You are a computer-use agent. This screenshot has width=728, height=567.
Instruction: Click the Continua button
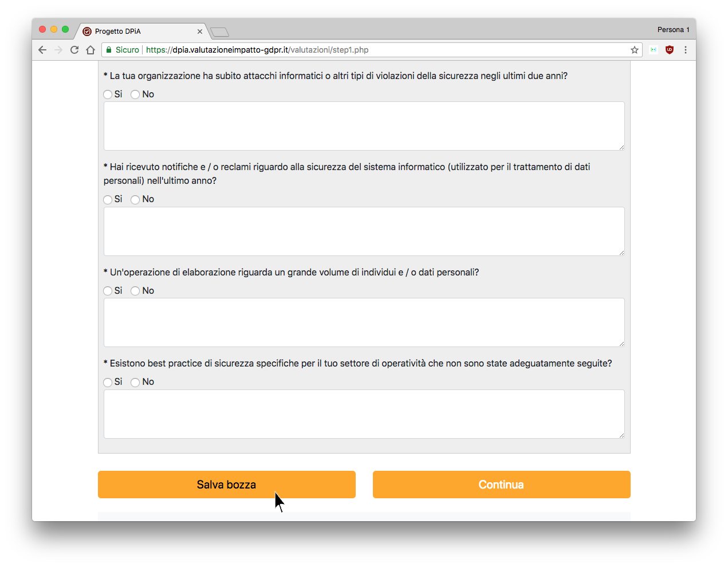click(x=502, y=485)
